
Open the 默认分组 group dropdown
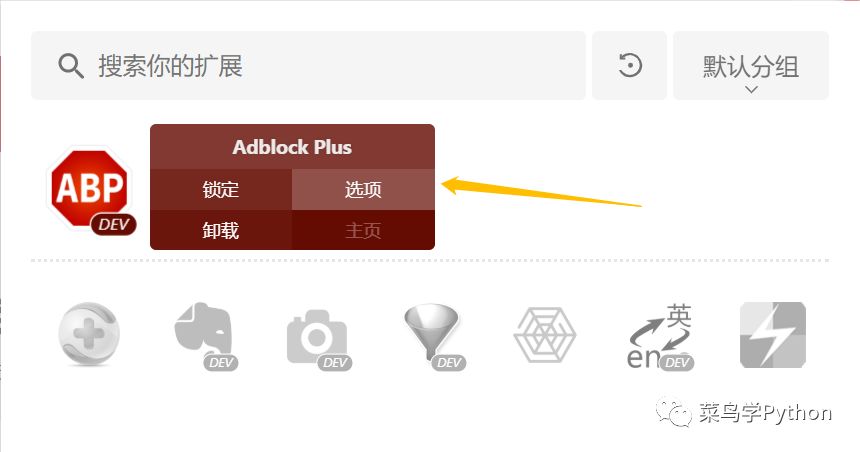tap(751, 65)
